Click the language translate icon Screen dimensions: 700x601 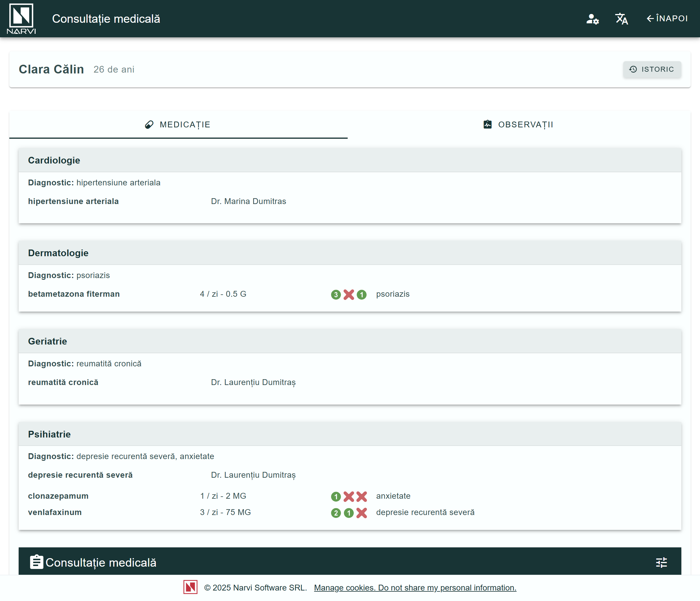pos(621,19)
